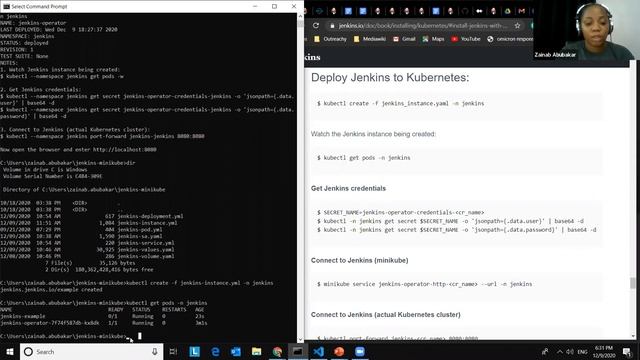Switch to the Medium browser tab
This screenshot has height=360, width=640.
479,11
